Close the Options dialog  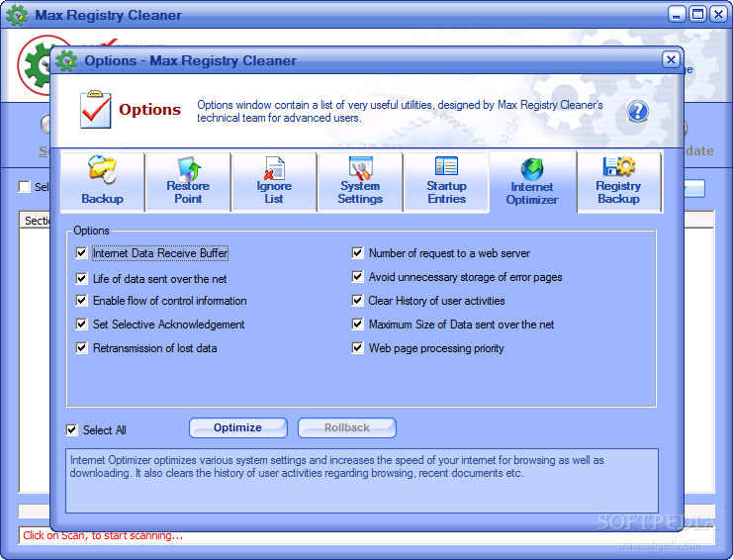(x=671, y=59)
